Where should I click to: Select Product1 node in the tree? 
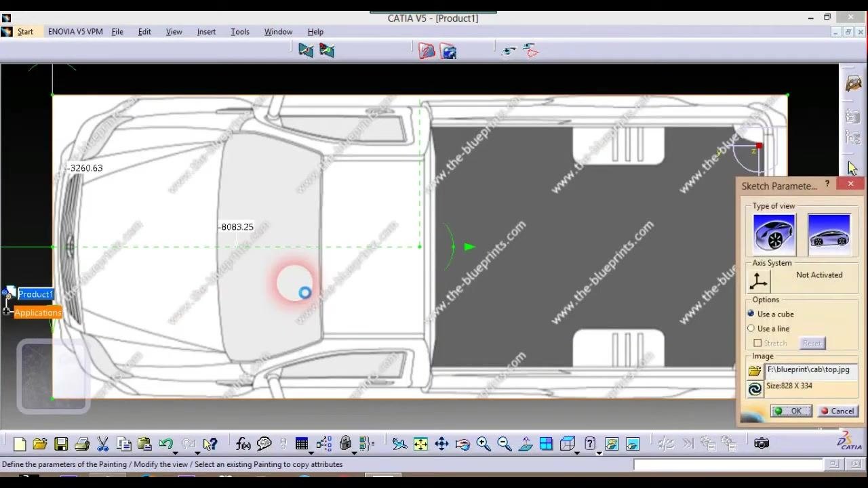[35, 294]
